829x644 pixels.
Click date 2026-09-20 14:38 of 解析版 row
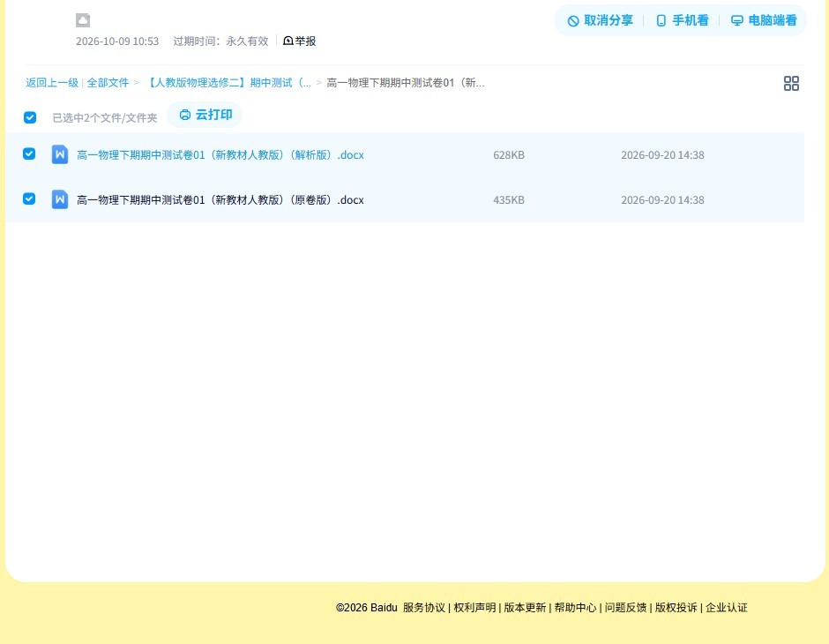coord(662,155)
